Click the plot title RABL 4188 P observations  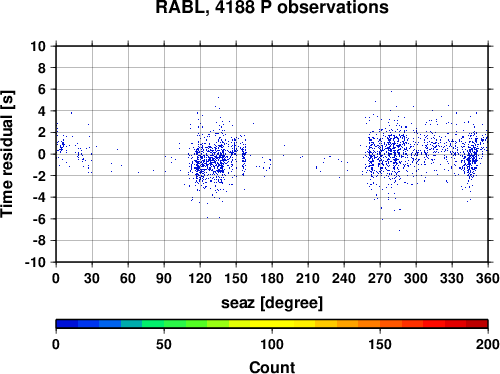tap(272, 7)
